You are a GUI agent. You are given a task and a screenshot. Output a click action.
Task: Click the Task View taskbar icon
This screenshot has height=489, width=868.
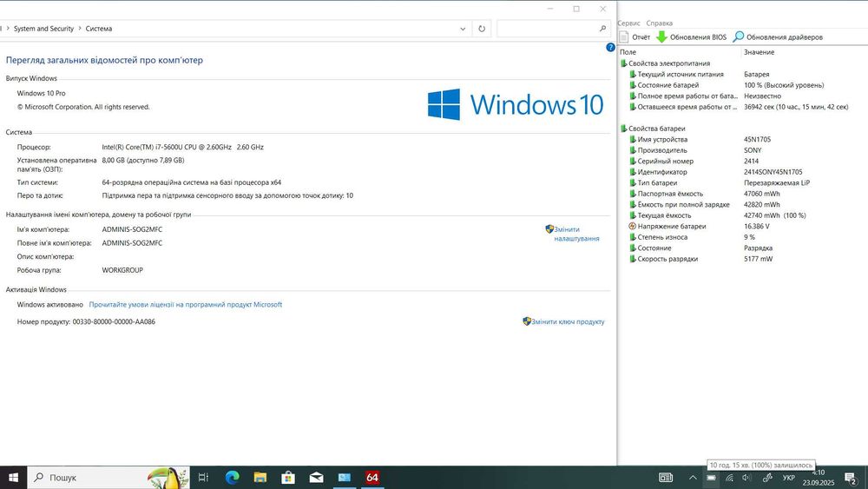point(203,478)
